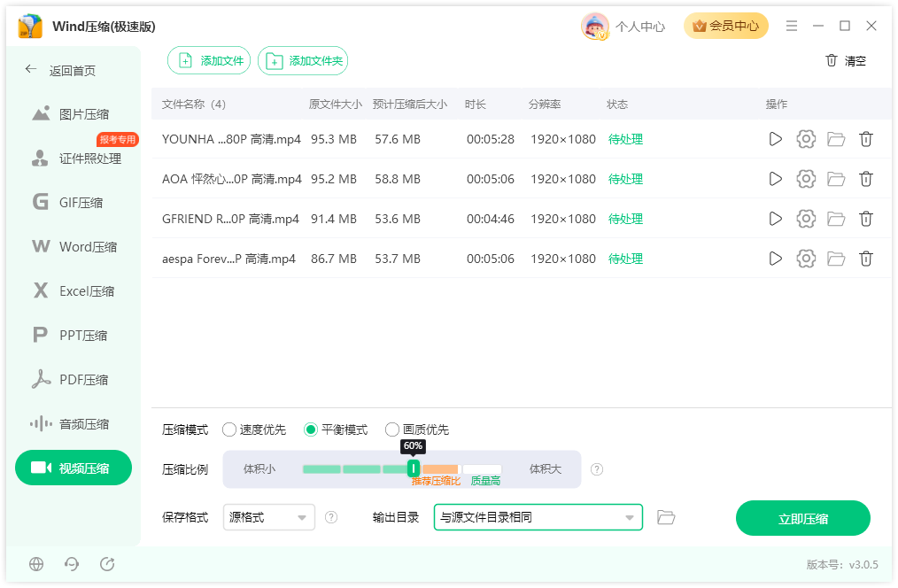This screenshot has height=588, width=898.
Task: Click the Wind压缩 app logo
Action: tap(30, 27)
